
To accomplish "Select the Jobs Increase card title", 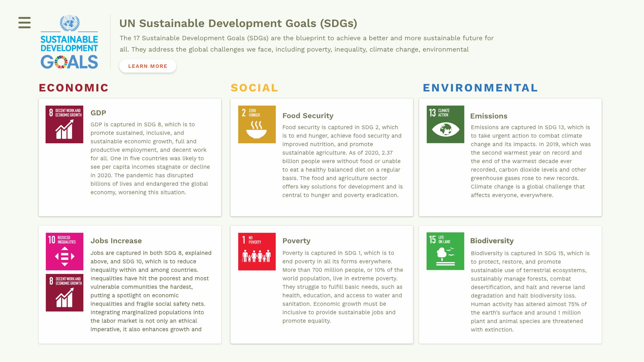I will [x=116, y=241].
